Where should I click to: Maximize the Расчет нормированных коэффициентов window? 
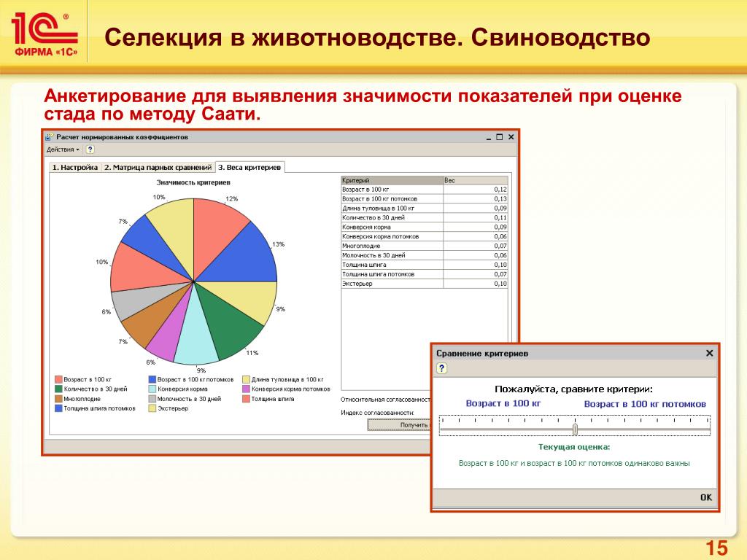coord(499,137)
